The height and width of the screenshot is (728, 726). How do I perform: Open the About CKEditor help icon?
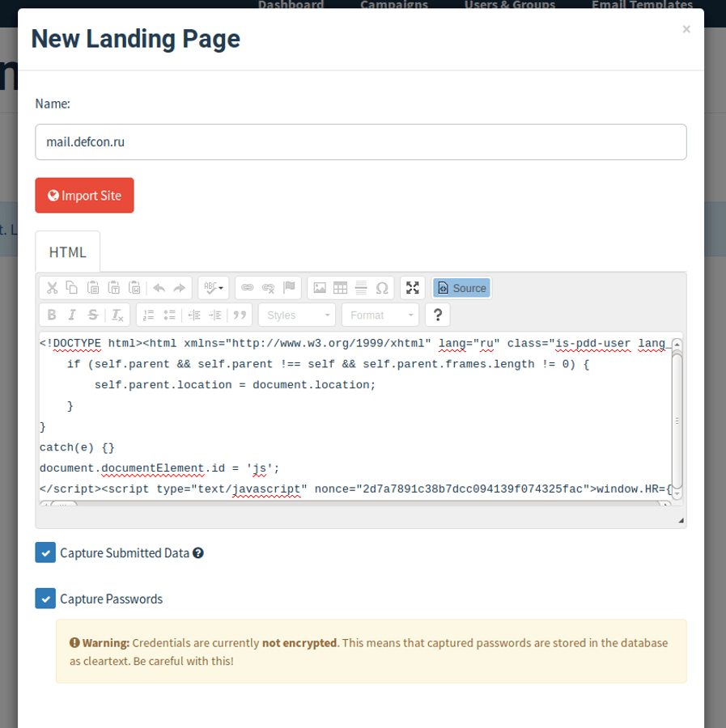pos(437,315)
